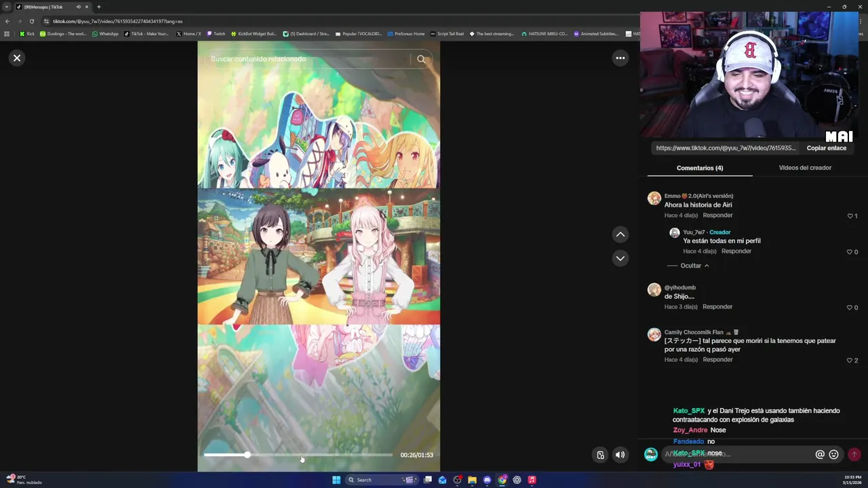
Task: Focus the Buscar contenido relacionado search field
Action: click(309, 59)
